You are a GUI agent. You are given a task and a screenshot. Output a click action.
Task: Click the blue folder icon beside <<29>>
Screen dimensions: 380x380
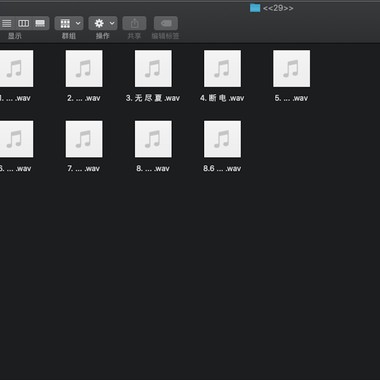click(255, 8)
